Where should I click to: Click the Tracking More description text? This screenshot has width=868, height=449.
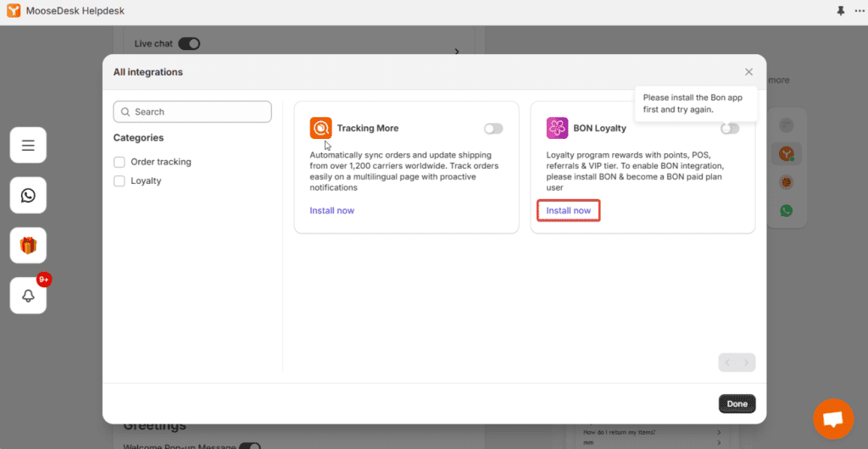[404, 171]
